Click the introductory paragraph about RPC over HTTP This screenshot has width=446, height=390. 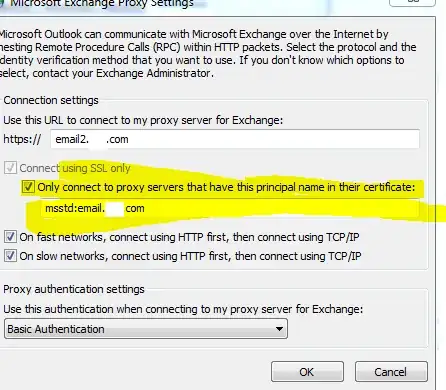click(207, 54)
